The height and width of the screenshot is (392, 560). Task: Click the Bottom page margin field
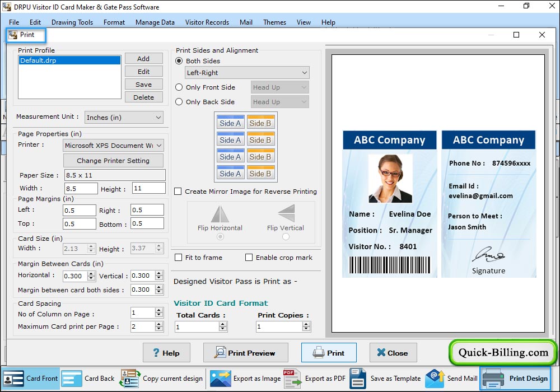point(147,223)
